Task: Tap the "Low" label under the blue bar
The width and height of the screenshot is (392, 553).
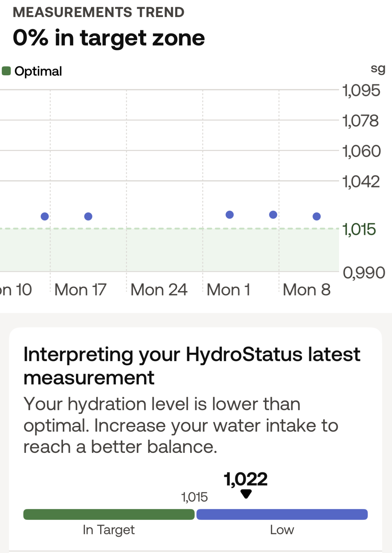Action: tap(282, 530)
